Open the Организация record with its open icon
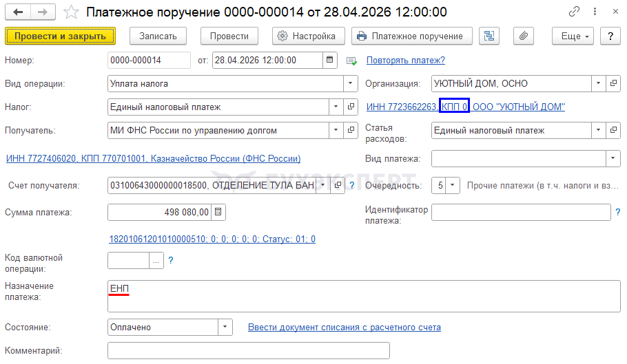The image size is (627, 364). pos(613,83)
